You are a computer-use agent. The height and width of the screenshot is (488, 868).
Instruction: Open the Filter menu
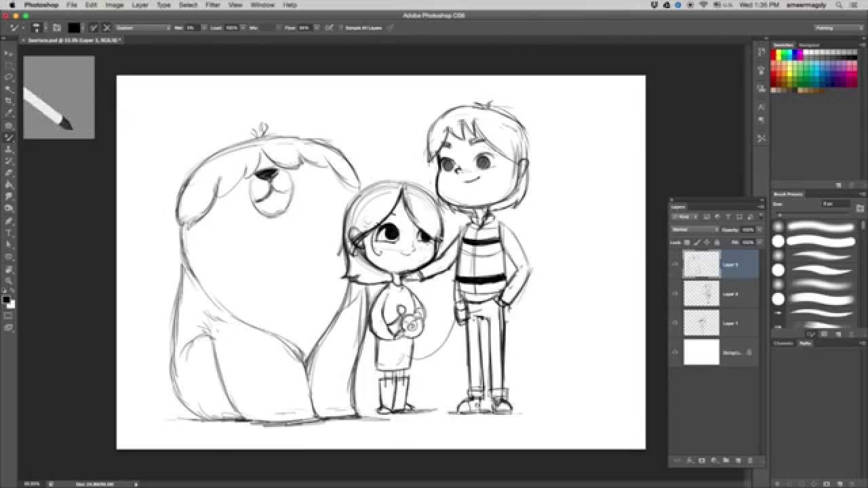212,5
